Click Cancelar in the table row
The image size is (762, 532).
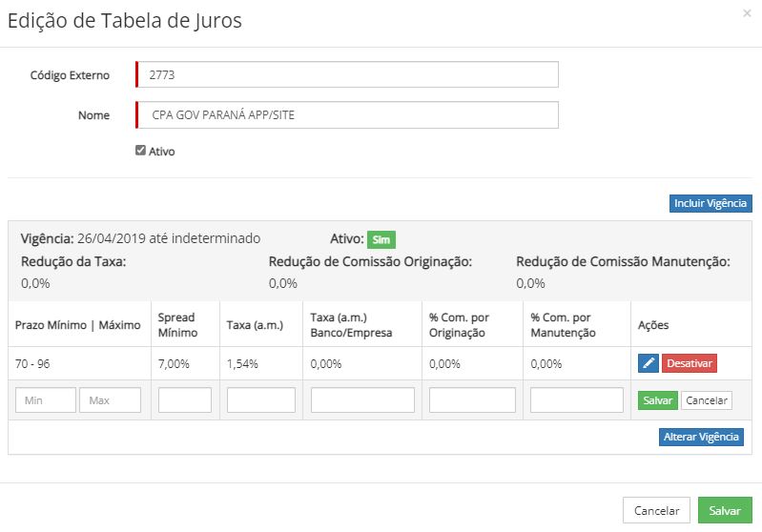click(x=707, y=400)
